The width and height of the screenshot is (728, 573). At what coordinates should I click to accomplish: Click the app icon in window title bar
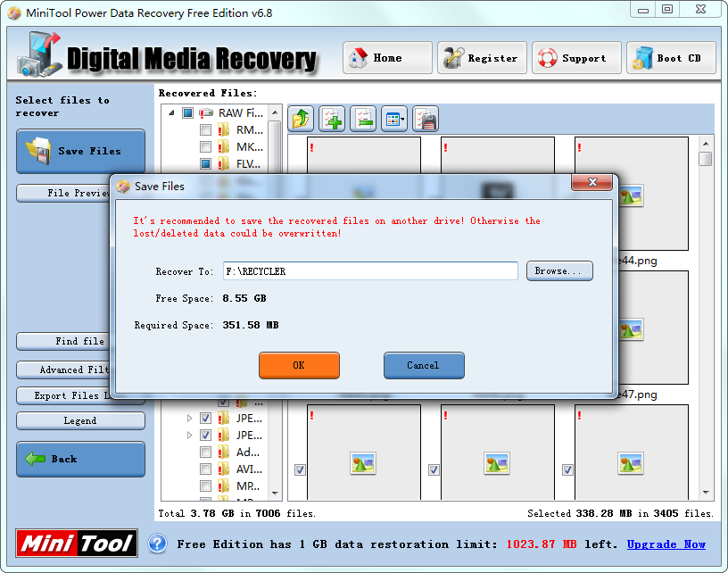click(14, 13)
